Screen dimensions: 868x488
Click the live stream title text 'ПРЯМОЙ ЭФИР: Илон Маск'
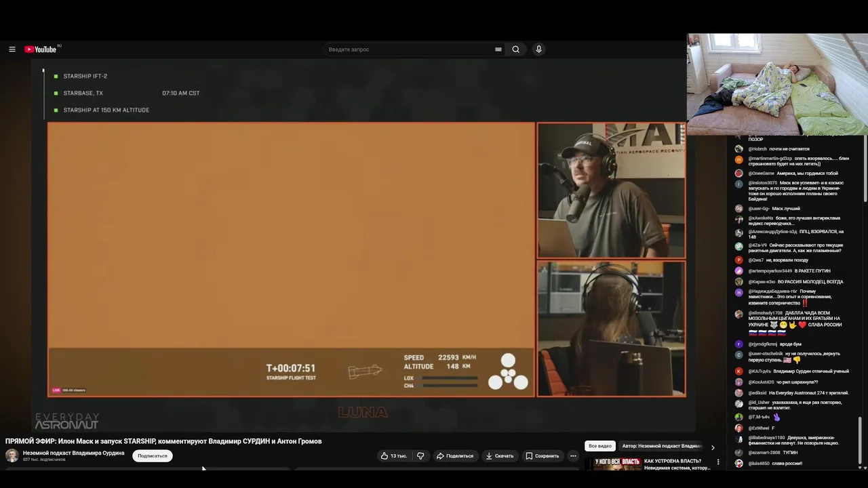(x=163, y=441)
